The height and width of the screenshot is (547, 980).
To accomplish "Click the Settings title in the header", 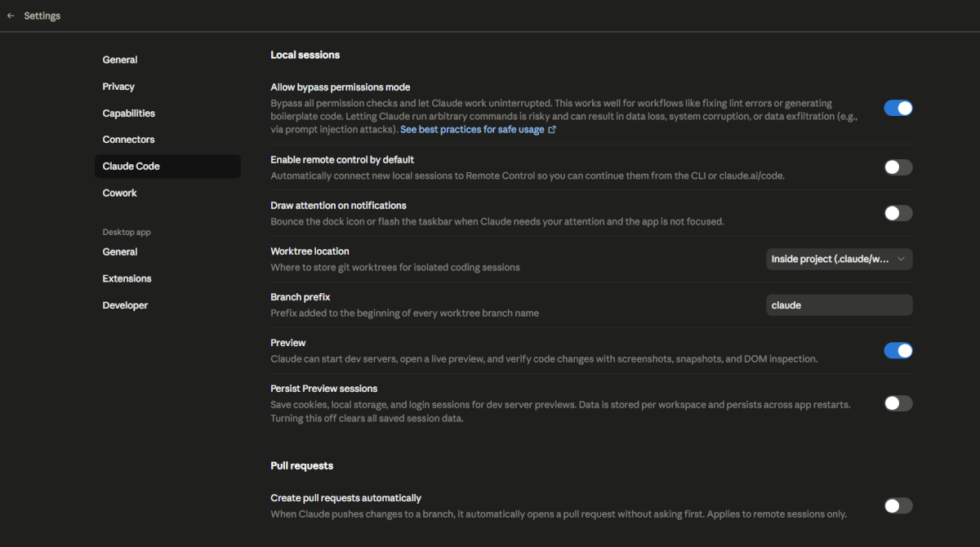I will [x=42, y=16].
